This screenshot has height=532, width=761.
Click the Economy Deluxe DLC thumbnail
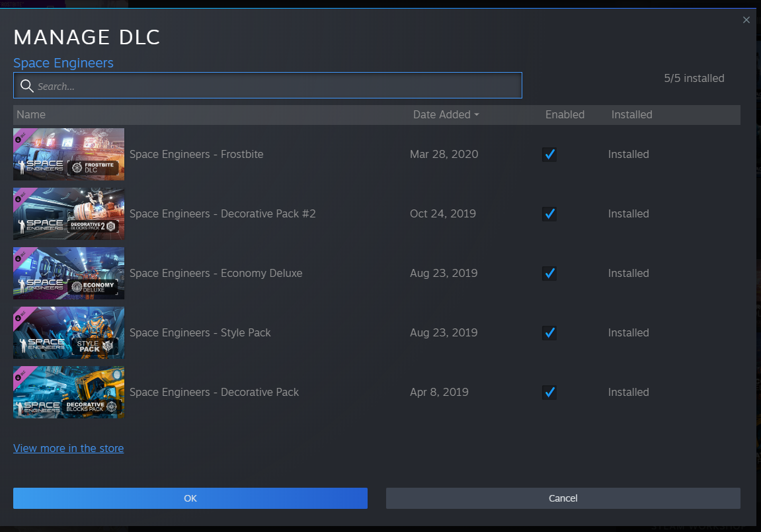coord(69,273)
